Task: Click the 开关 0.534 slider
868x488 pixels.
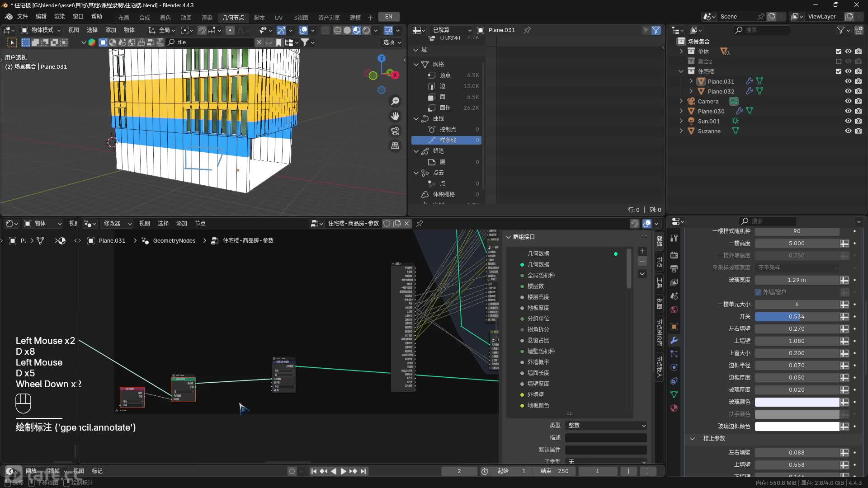Action: click(x=797, y=317)
